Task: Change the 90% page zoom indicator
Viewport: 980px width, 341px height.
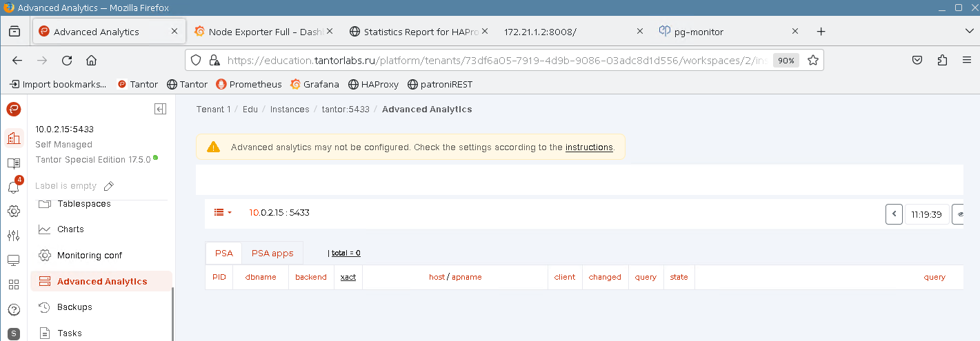Action: (786, 61)
